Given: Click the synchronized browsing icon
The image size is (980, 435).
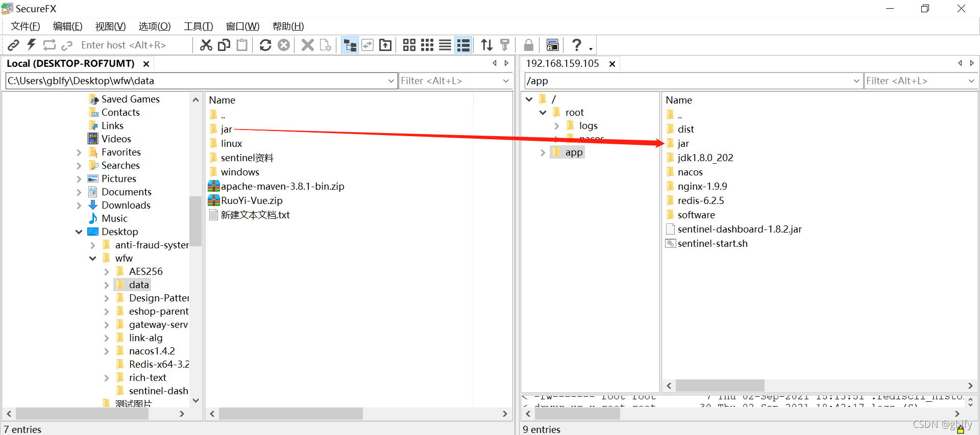Looking at the screenshot, I should coord(367,45).
